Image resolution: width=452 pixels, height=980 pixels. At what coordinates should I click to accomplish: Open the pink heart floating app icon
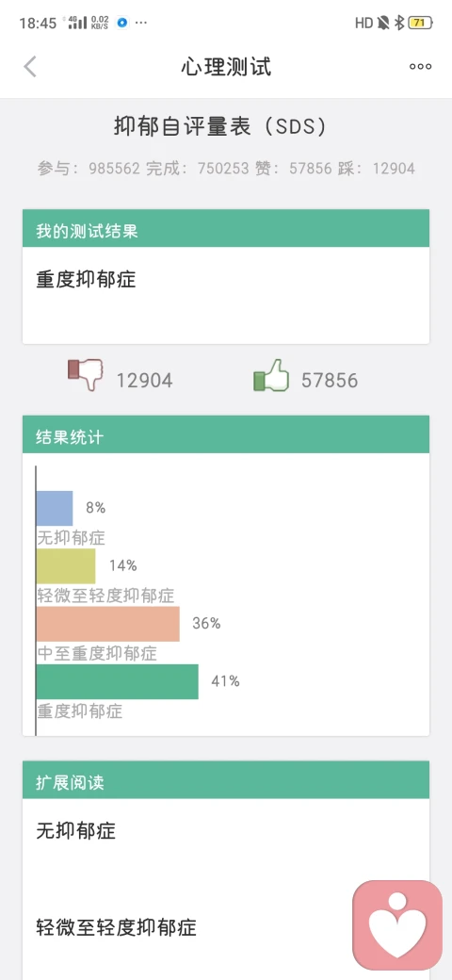click(x=397, y=925)
